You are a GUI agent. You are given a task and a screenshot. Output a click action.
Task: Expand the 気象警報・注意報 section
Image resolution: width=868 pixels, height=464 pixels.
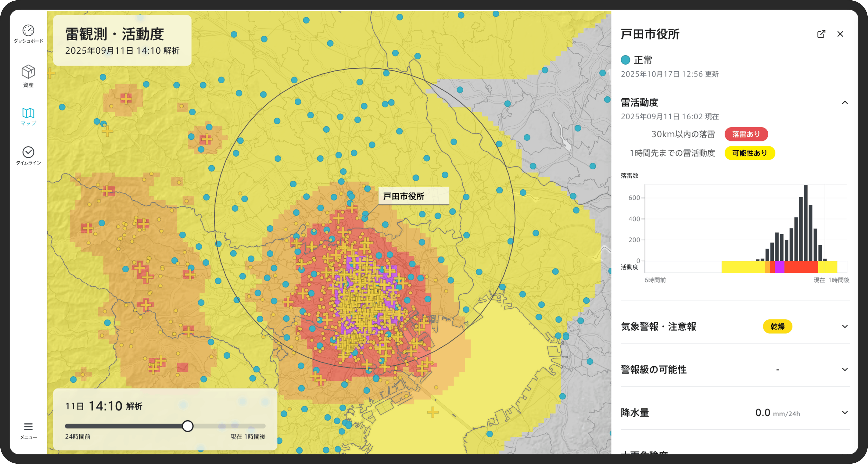[x=845, y=326]
